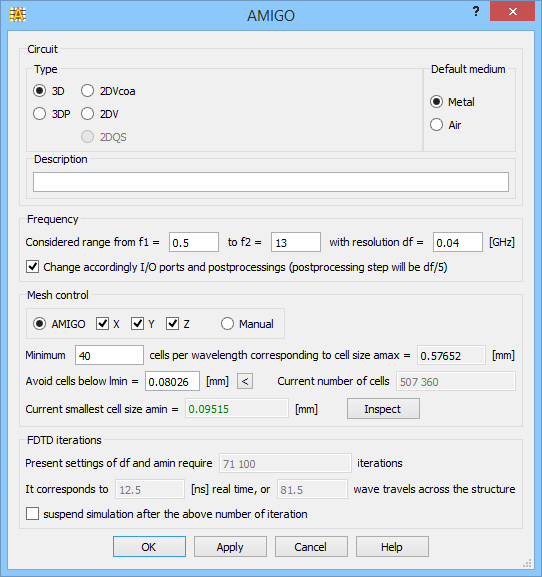
Task: Click the f1 frequency input field
Action: click(194, 242)
